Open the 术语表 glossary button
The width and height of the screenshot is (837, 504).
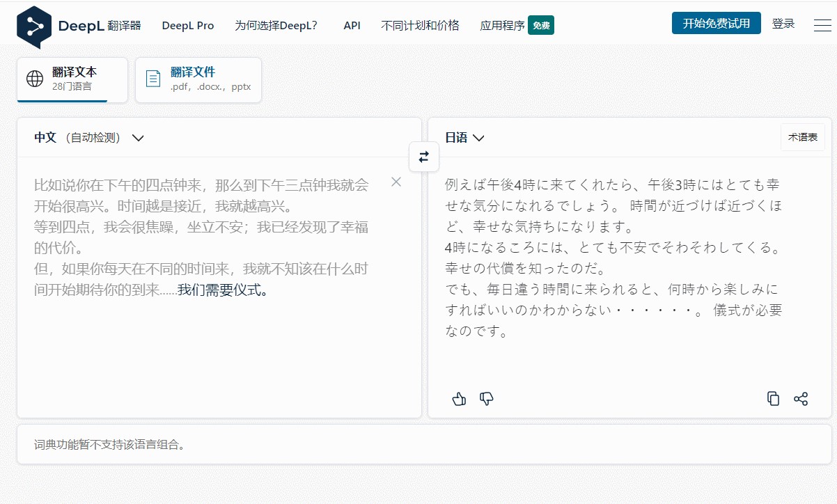coord(802,138)
